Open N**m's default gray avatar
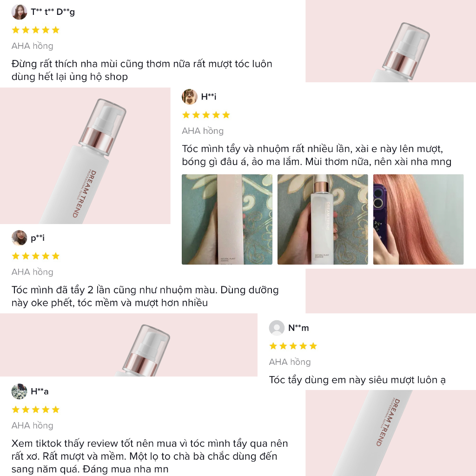 click(x=277, y=328)
